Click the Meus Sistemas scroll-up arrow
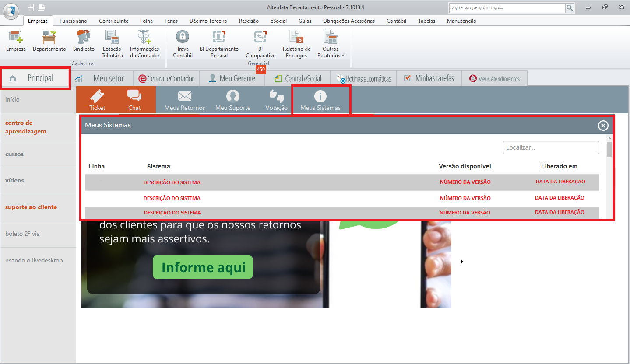Screen dimensions: 630x364 pyautogui.click(x=609, y=138)
